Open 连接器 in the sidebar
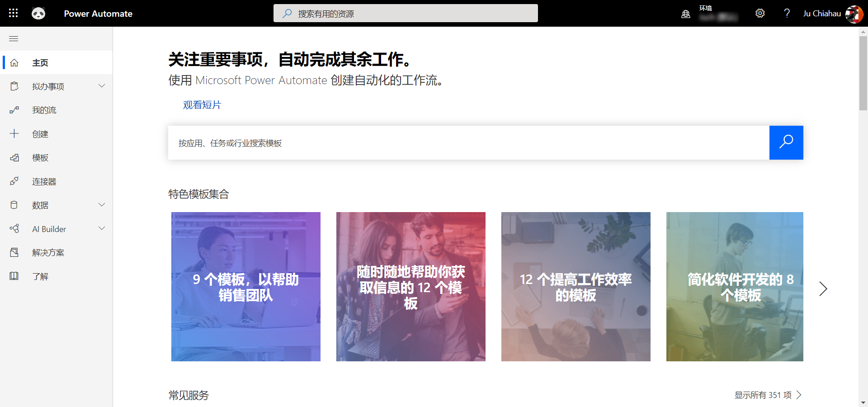Screen dimensions: 868x407 click(44, 182)
